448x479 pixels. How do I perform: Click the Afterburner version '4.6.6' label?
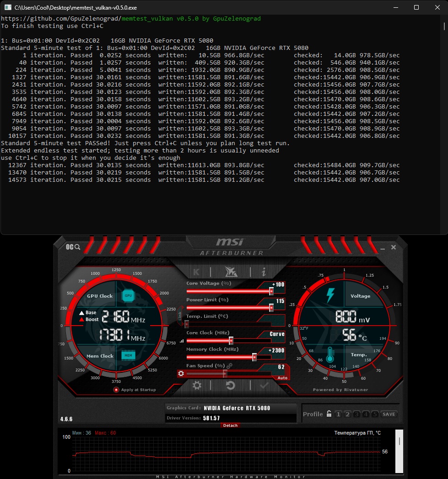click(x=66, y=419)
